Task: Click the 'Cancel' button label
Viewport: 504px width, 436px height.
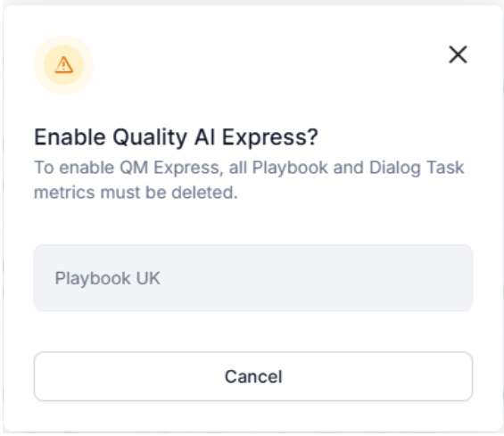Action: point(253,376)
